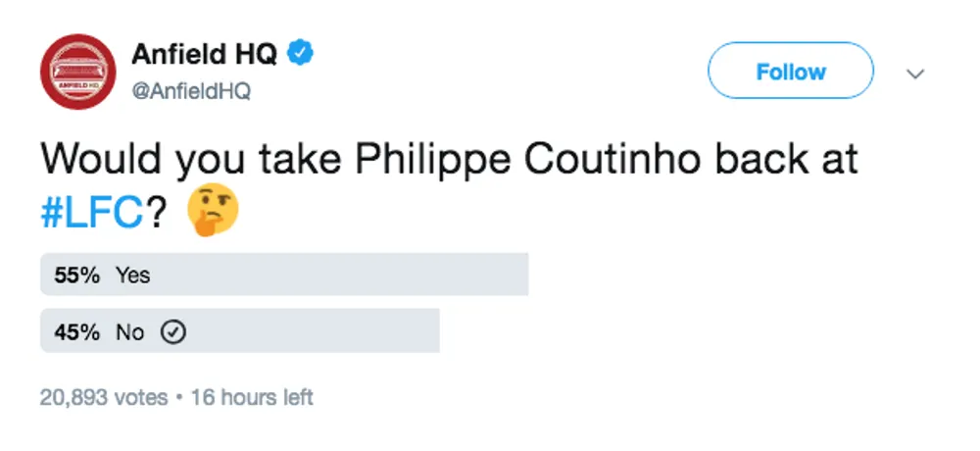Open the @AnfieldHQ handle link
The image size is (980, 451).
(x=191, y=91)
